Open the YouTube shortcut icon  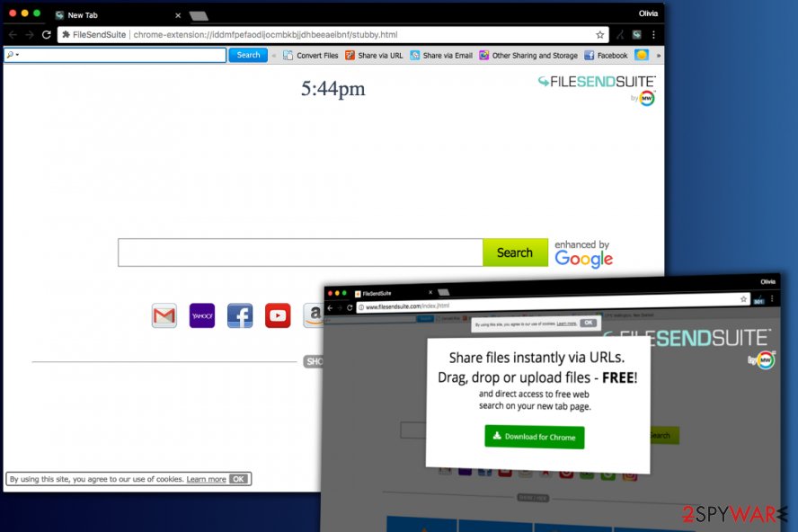[x=278, y=315]
